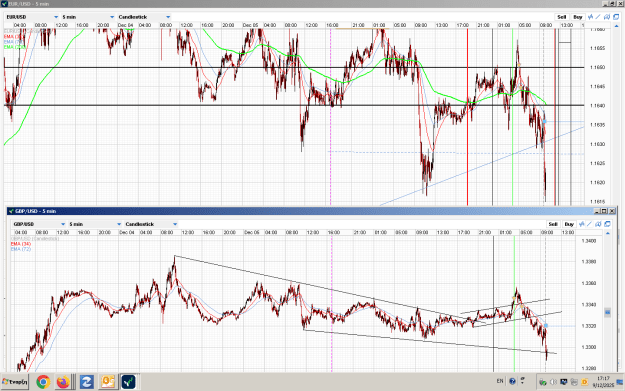Click detach window icon in GBP/USD chart
The image size is (625, 391).
pos(607,224)
